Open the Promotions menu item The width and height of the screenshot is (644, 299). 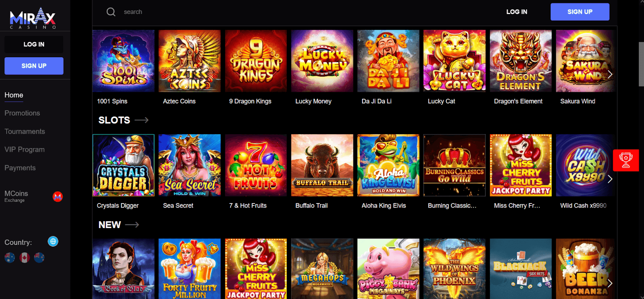pos(22,113)
